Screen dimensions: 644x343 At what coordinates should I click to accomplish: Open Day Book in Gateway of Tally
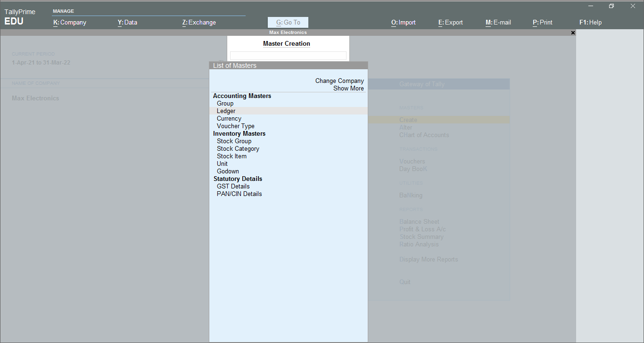click(x=413, y=169)
